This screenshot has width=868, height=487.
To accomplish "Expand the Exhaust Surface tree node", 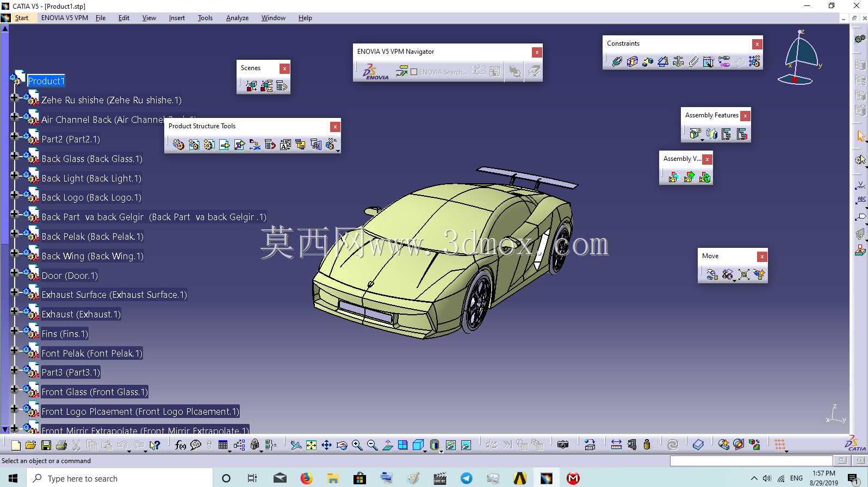I will tap(15, 292).
